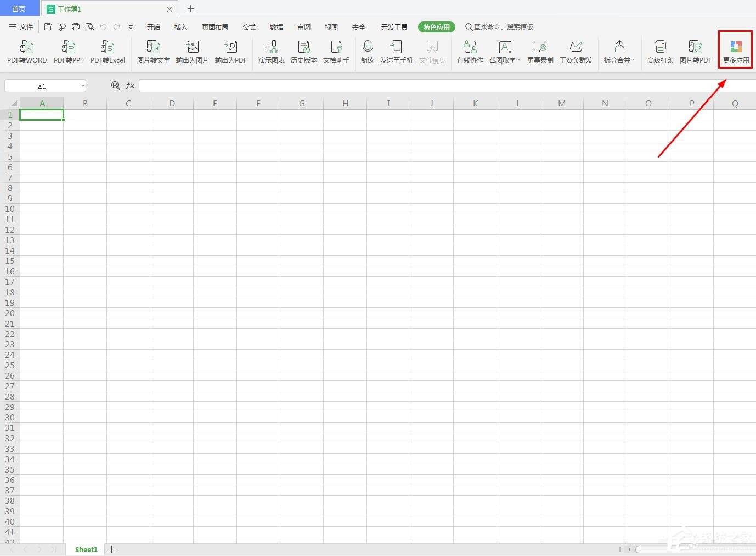Close the 工作簿1 document tab
Viewport: 756px width, 556px height.
[x=170, y=9]
